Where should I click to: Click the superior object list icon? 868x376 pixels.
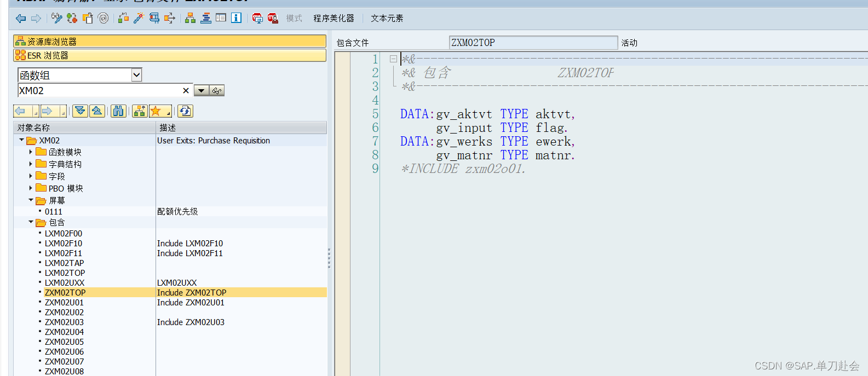[140, 111]
